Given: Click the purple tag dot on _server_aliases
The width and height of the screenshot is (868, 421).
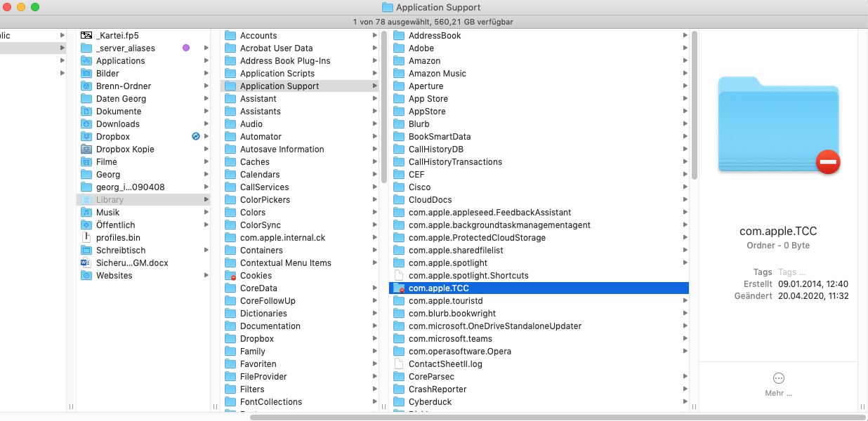Looking at the screenshot, I should tap(186, 48).
